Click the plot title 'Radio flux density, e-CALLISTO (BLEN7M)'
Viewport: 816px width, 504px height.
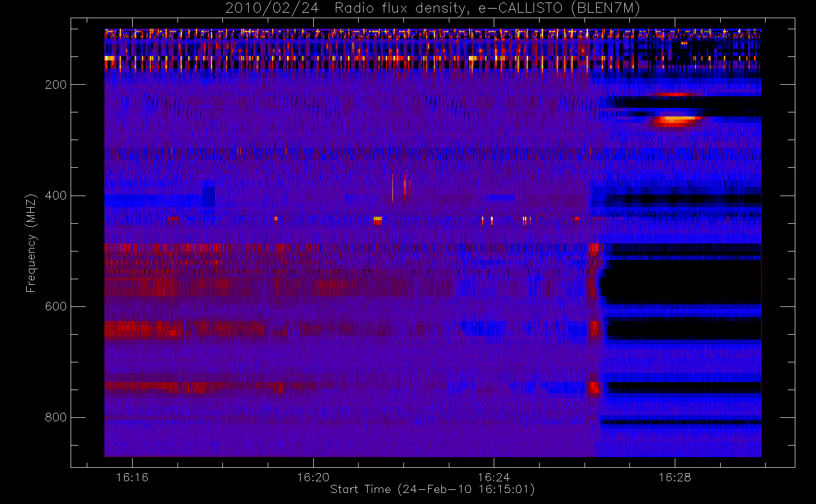click(x=487, y=8)
